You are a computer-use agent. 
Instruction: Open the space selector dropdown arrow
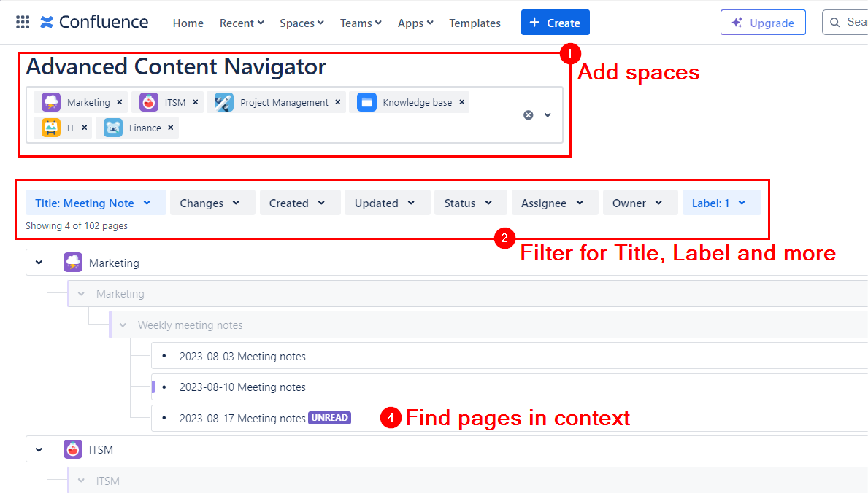click(x=548, y=115)
